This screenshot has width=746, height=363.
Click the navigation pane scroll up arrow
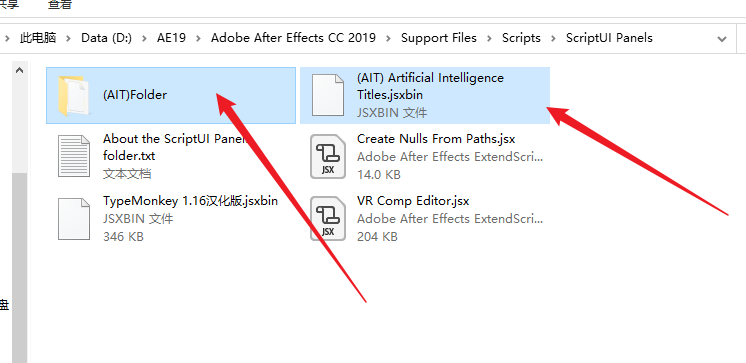(19, 70)
